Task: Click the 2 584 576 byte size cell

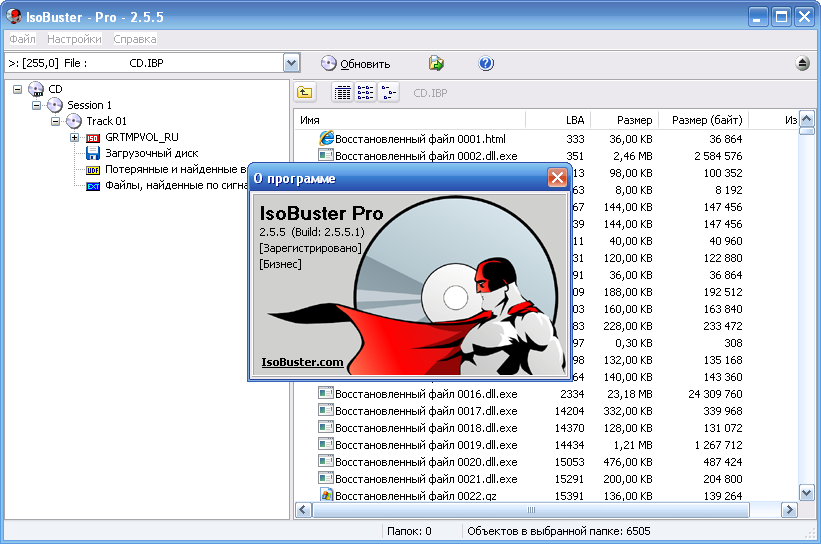Action: coord(718,156)
